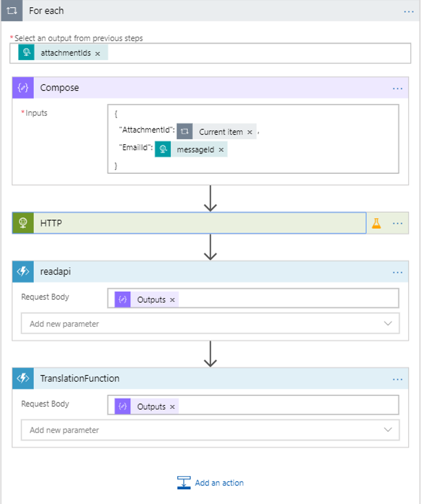Collapse the Compose action header
This screenshot has height=504, width=421.
210,87
